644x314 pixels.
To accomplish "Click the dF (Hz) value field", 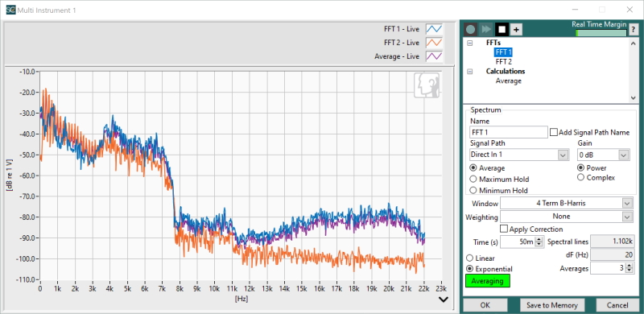I will click(x=612, y=255).
